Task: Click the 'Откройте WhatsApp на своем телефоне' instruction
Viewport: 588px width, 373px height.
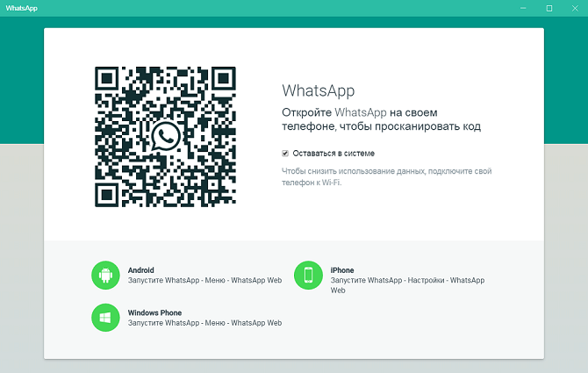Action: (381, 119)
